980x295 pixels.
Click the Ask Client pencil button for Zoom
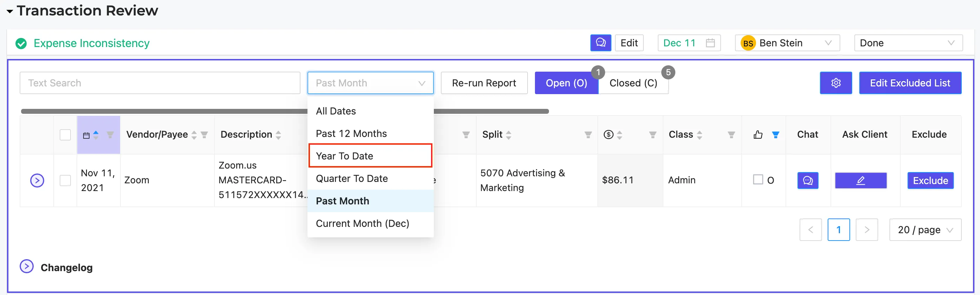861,181
